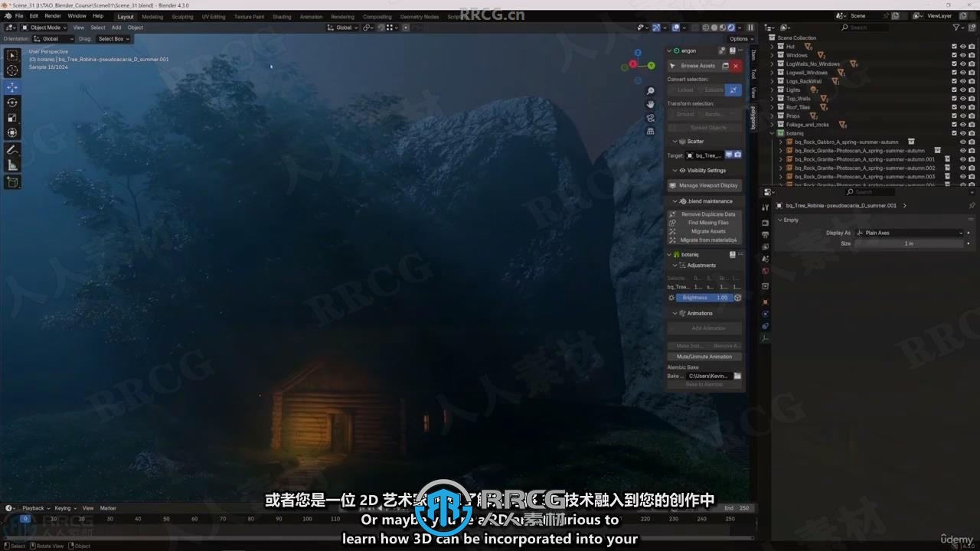Disable render for Foliage_and_rocks collection
The image size is (980, 551).
[972, 124]
